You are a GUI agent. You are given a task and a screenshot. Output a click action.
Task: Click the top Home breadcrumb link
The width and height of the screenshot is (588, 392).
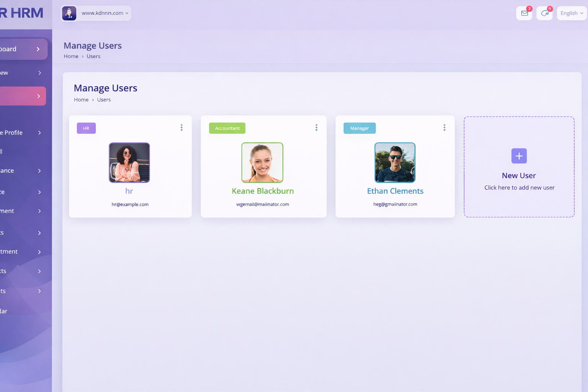point(71,56)
